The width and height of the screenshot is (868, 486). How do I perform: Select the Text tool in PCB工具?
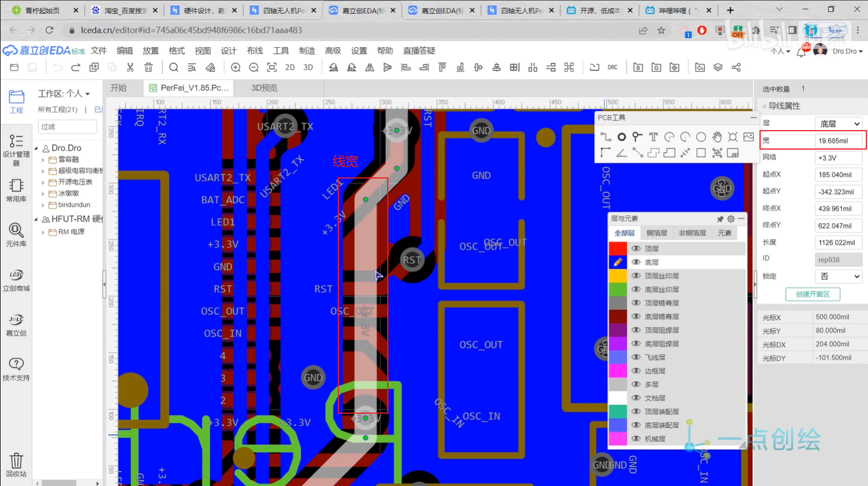coord(653,137)
